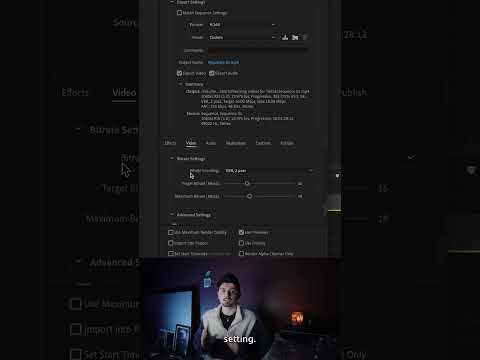Click the Maximum Bitrate slider handle
The image size is (480, 360).
[x=249, y=196]
